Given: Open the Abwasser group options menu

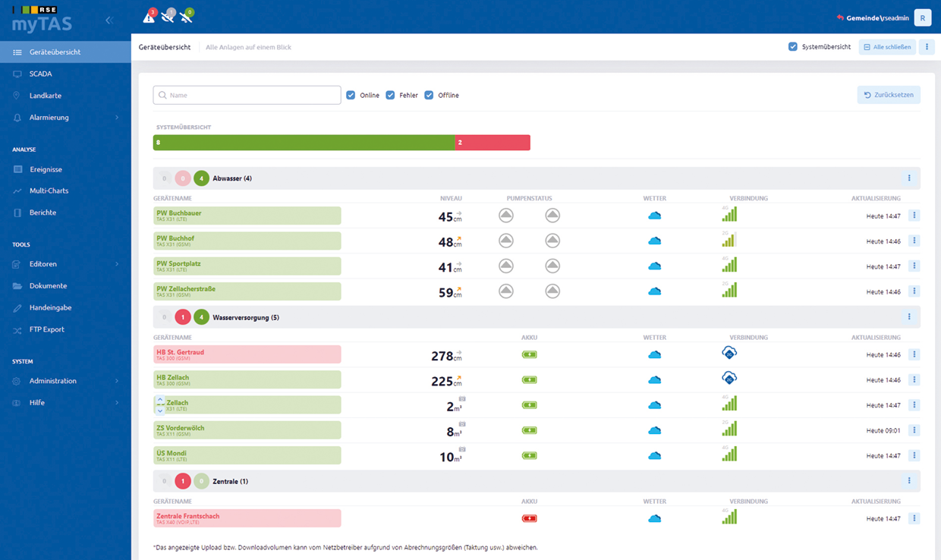Looking at the screenshot, I should coord(909,178).
